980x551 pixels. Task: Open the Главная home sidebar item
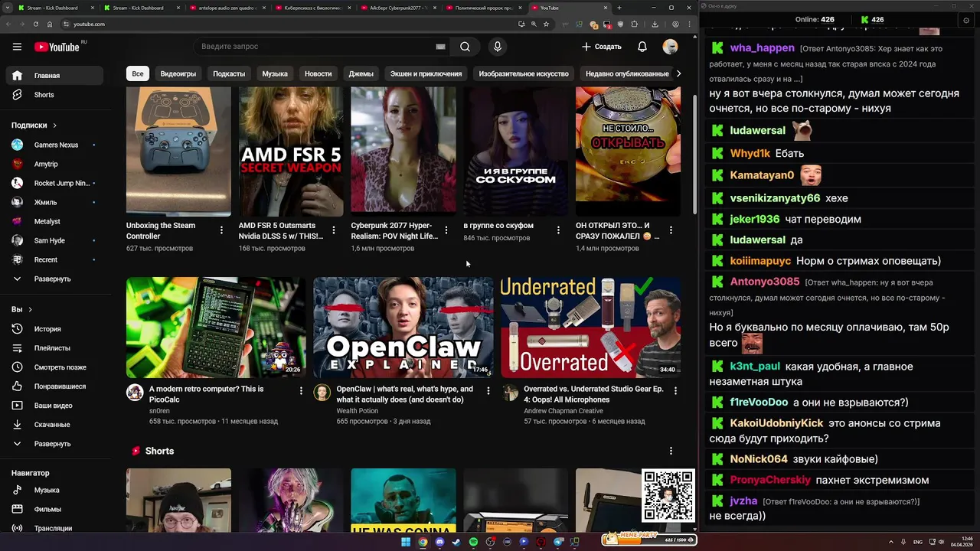pos(54,76)
